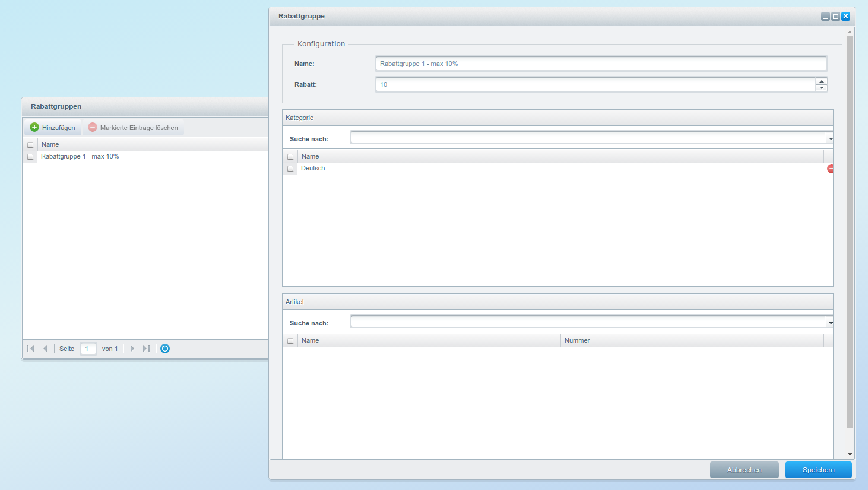
Task: Toggle select-all checkbox in Artikel grid
Action: (x=290, y=341)
